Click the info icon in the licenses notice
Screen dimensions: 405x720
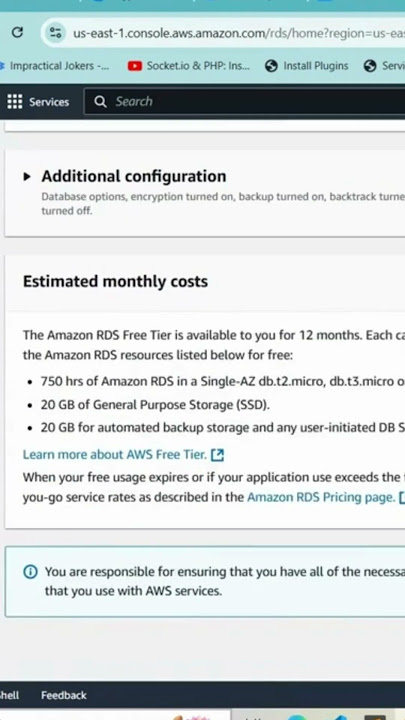tap(30, 572)
